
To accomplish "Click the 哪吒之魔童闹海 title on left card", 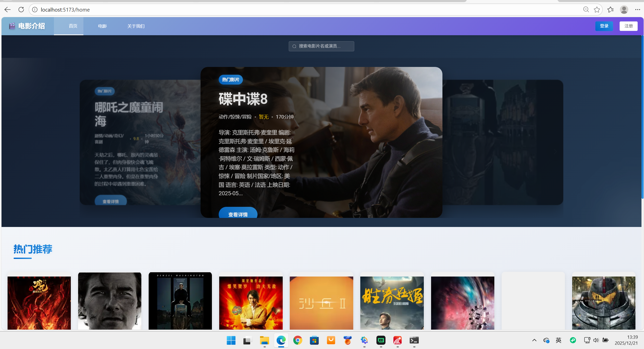I will 129,114.
